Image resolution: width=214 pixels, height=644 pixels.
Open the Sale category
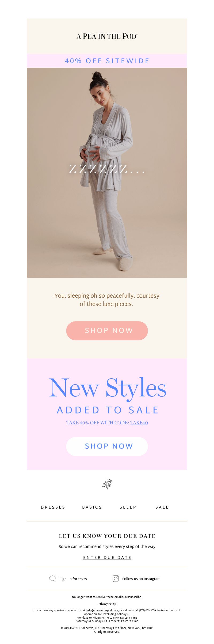click(162, 507)
